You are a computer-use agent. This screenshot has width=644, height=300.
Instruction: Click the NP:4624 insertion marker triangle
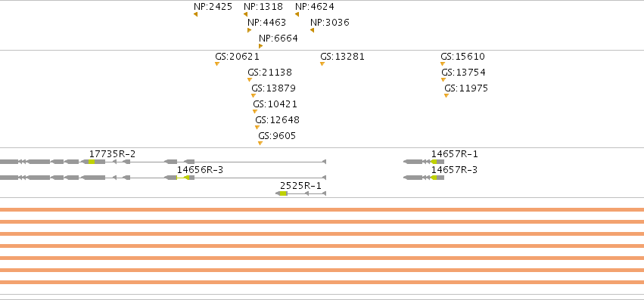click(297, 14)
